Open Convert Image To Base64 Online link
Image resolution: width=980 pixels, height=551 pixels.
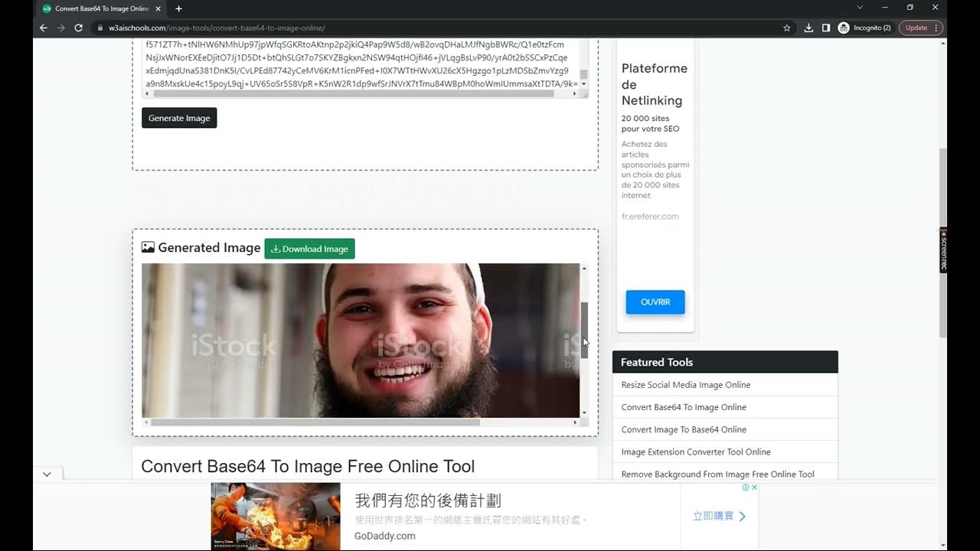pos(684,429)
